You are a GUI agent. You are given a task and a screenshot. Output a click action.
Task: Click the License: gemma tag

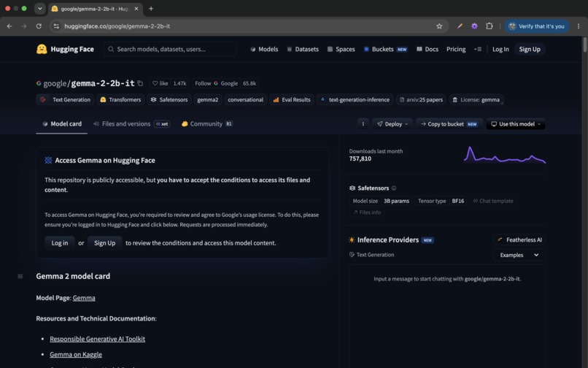click(476, 99)
